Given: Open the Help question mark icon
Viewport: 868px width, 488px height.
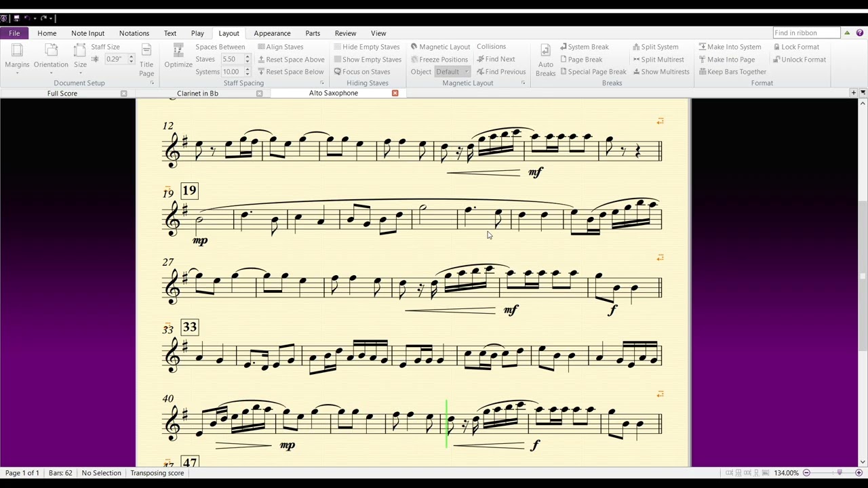Looking at the screenshot, I should tap(860, 33).
